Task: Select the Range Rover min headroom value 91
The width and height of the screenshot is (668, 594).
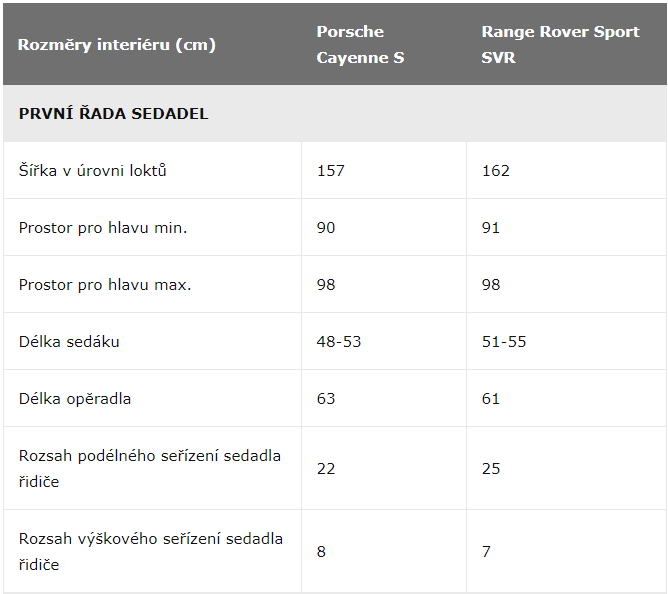Action: pyautogui.click(x=491, y=228)
